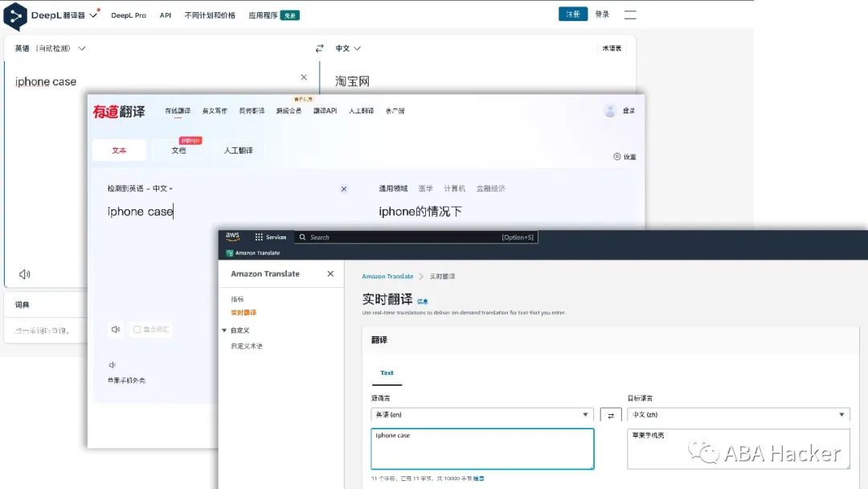Click Amazon Translate breadcrumb link
Screen dimensions: 868x489
coord(387,277)
